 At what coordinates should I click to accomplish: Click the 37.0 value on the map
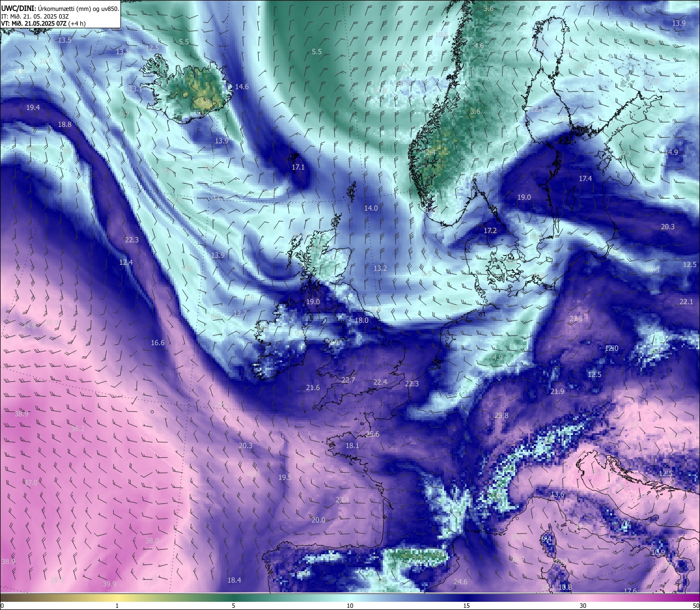pyautogui.click(x=31, y=483)
